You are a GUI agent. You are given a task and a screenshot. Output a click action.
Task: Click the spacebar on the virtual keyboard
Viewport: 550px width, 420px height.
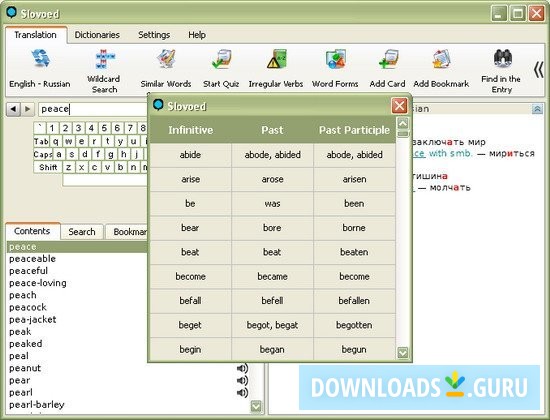click(105, 180)
